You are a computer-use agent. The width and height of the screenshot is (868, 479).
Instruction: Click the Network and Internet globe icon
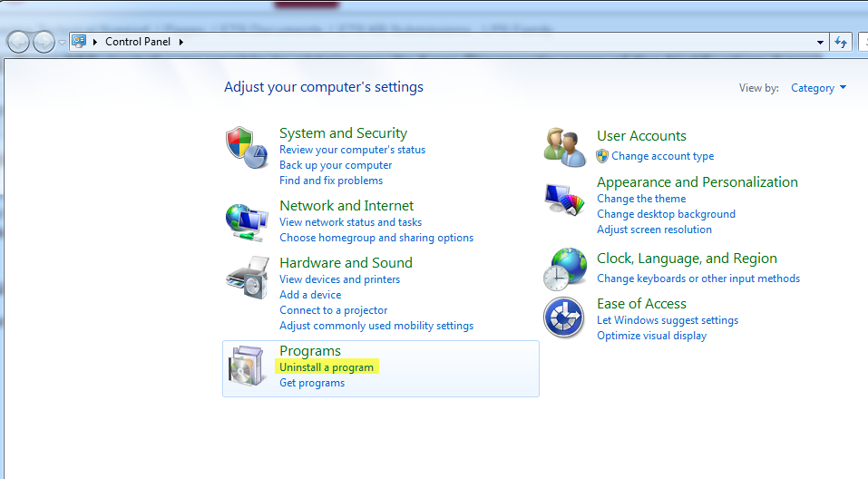247,222
